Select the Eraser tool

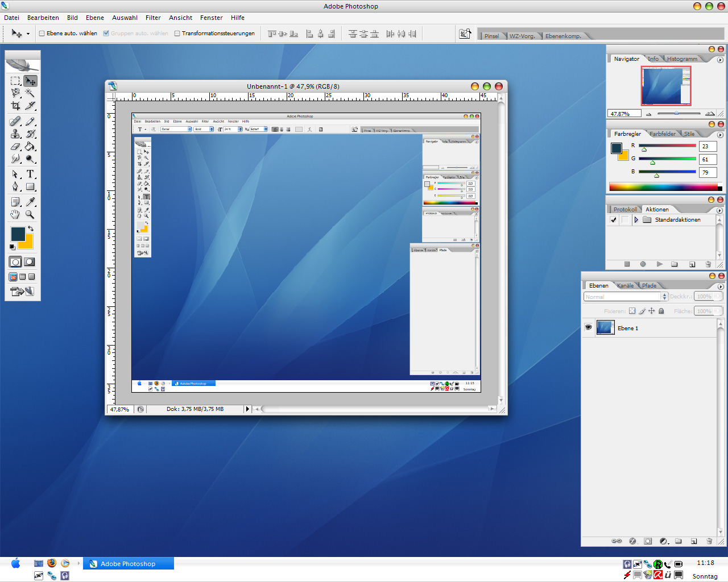coord(15,146)
